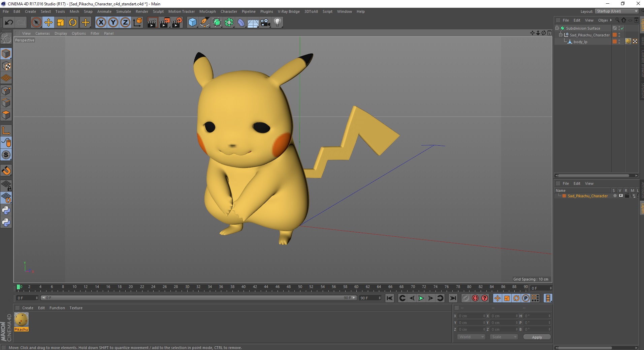Expand the Object Manager menu overflow arrow
This screenshot has width=644, height=350.
coord(611,20)
